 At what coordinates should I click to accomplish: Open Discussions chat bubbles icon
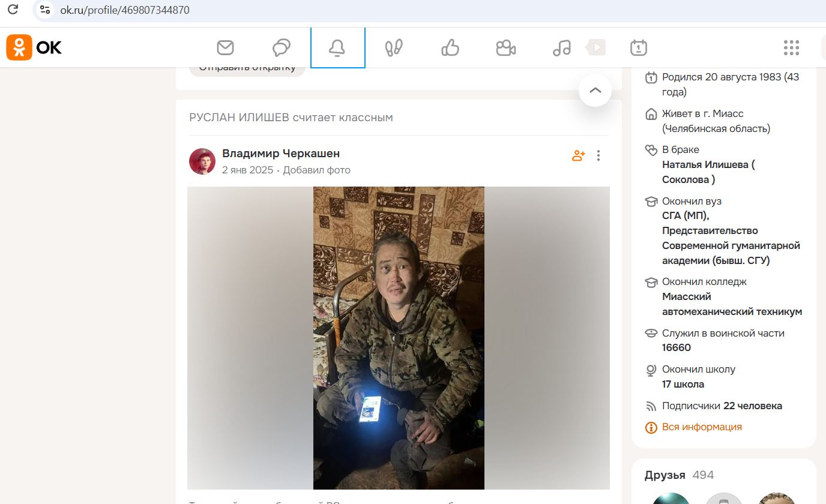click(281, 47)
